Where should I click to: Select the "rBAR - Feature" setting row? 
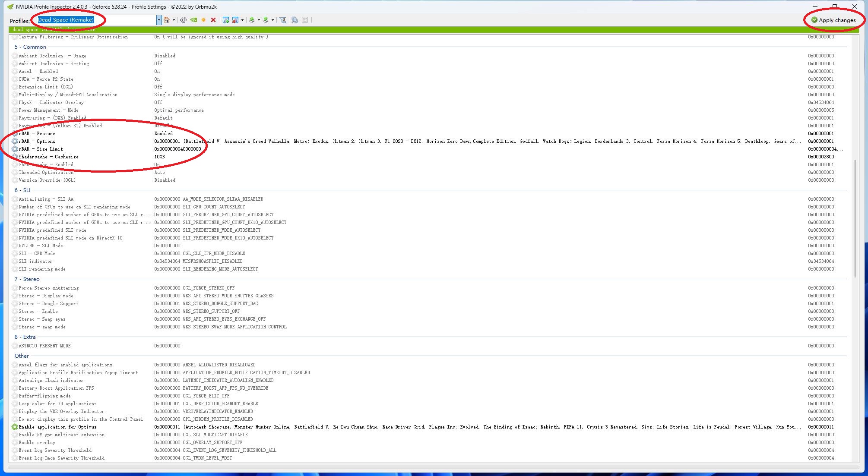click(37, 133)
